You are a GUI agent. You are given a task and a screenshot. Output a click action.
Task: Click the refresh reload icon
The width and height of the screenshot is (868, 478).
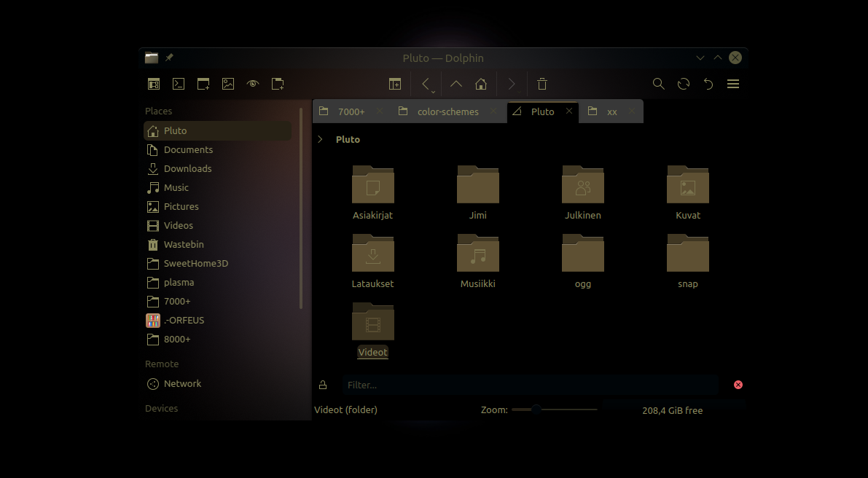pos(684,84)
